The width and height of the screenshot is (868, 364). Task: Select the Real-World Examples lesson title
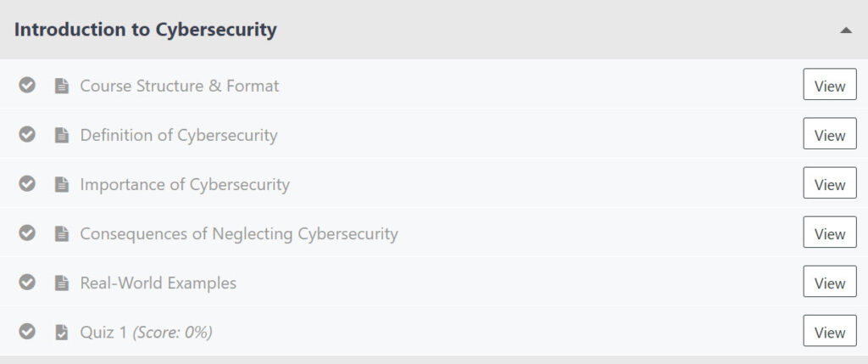[158, 283]
